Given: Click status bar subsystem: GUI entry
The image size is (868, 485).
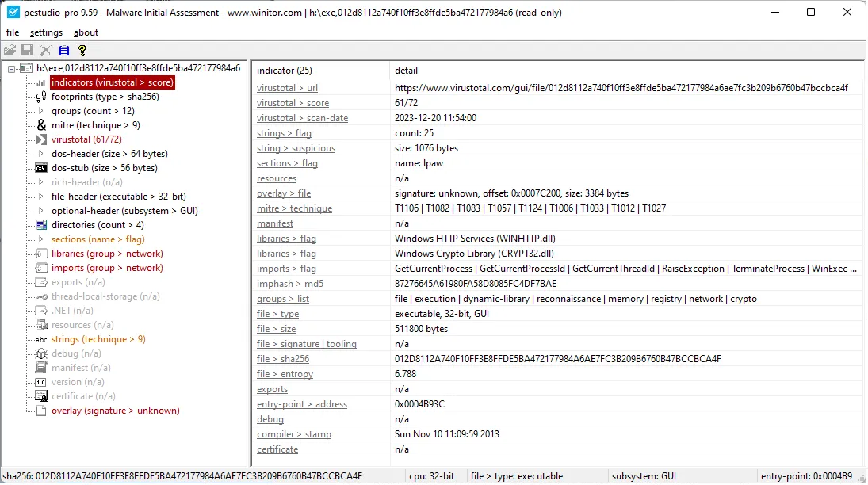Looking at the screenshot, I should point(644,476).
